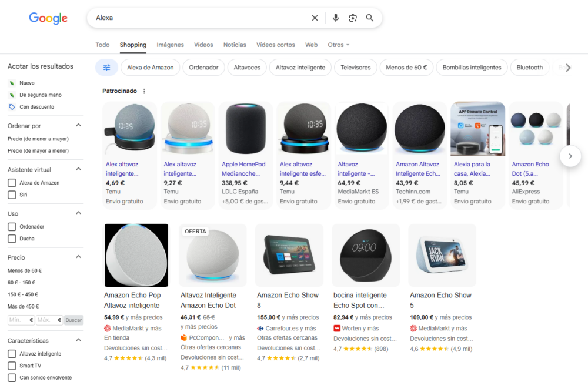
Task: Check the Smart TV checkbox
Action: click(12, 366)
